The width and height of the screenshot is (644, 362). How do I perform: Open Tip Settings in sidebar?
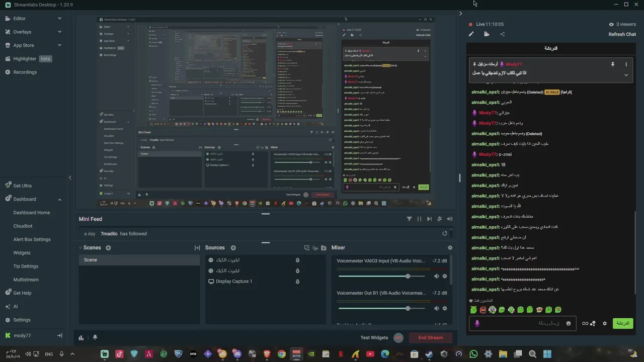tap(26, 266)
